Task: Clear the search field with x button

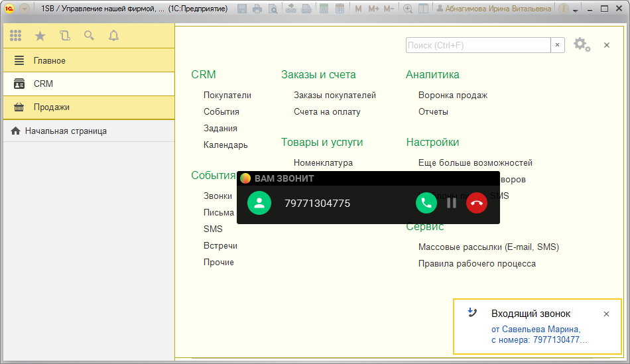Action: coord(558,45)
